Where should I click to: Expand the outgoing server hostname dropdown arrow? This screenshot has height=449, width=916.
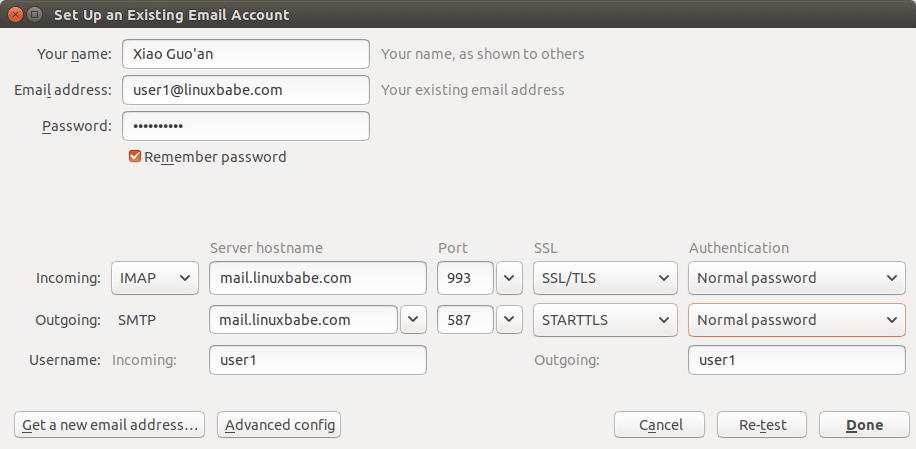point(413,320)
